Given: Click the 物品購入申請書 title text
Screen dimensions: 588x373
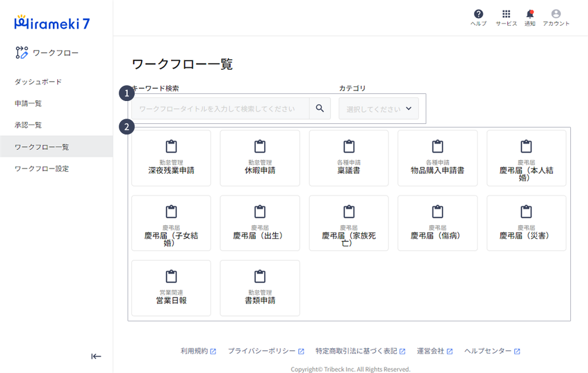Looking at the screenshot, I should (437, 170).
